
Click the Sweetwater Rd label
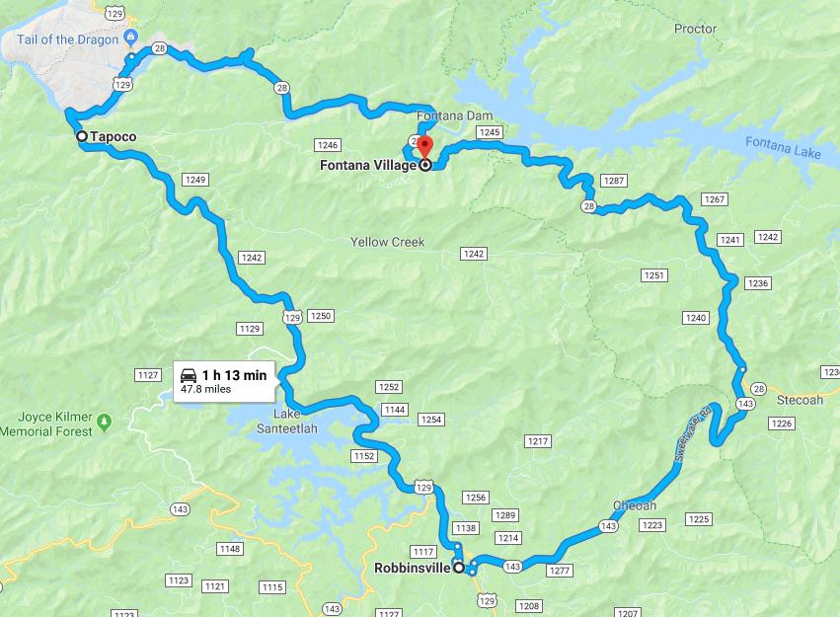(x=693, y=433)
